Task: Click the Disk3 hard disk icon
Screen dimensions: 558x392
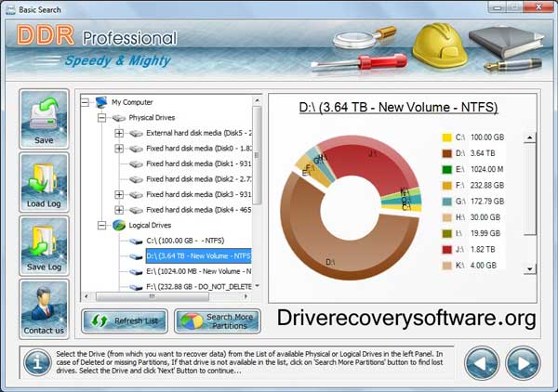Action: (136, 195)
